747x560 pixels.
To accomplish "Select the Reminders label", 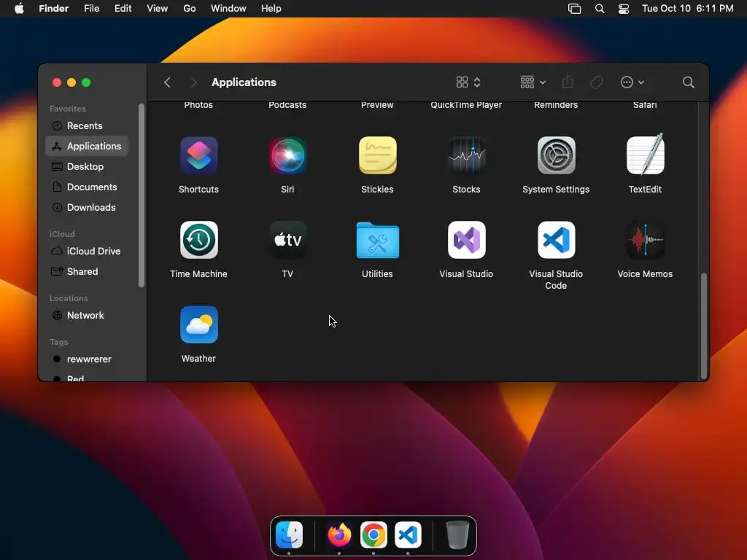I will [556, 105].
